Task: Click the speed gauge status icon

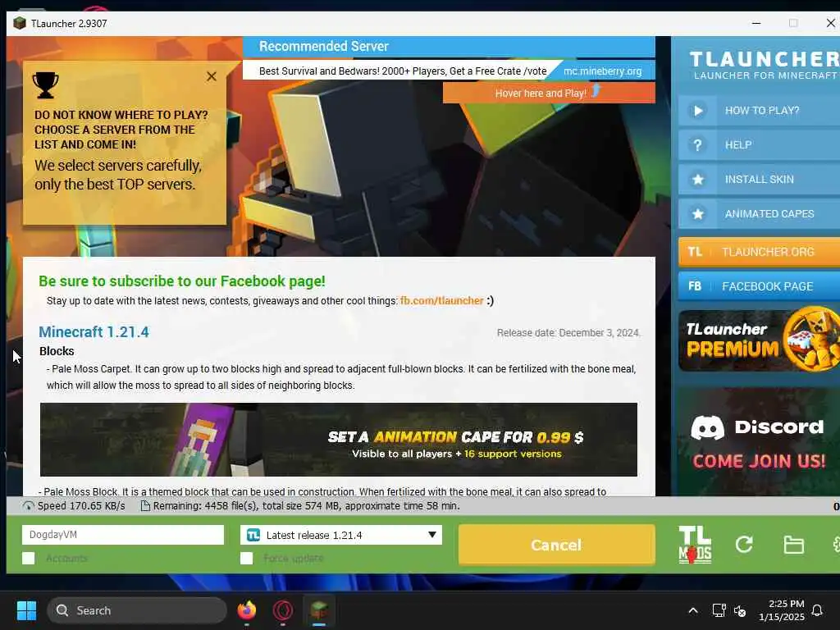Action: coord(29,506)
